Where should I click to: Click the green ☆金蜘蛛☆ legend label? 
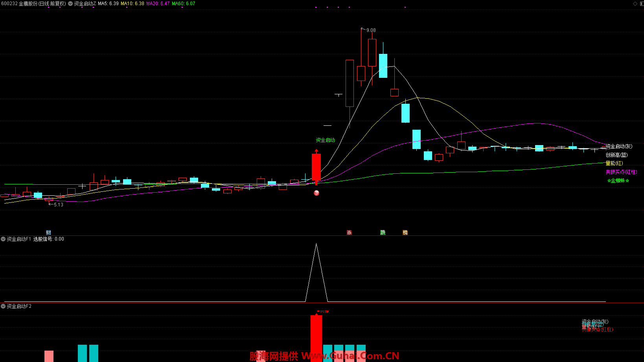618,181
